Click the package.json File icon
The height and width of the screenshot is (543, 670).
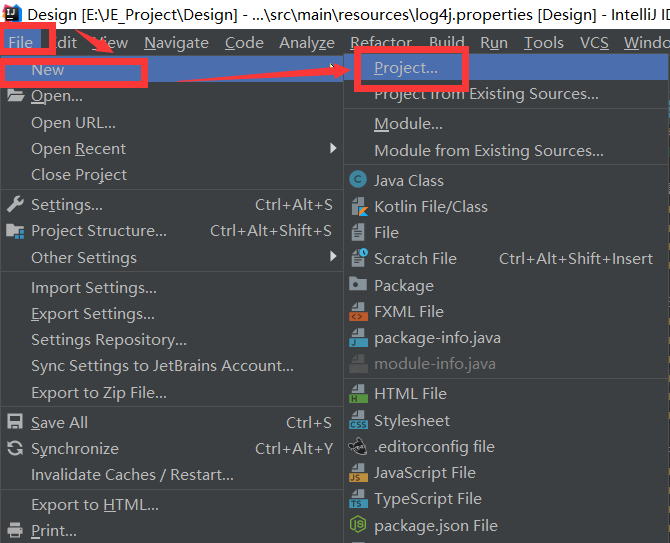pyautogui.click(x=357, y=525)
